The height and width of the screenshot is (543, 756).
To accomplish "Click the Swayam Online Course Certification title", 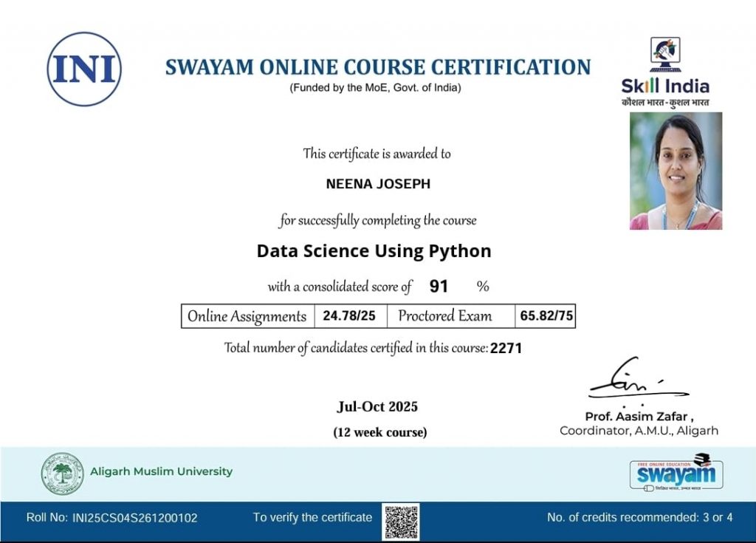I will (377, 67).
